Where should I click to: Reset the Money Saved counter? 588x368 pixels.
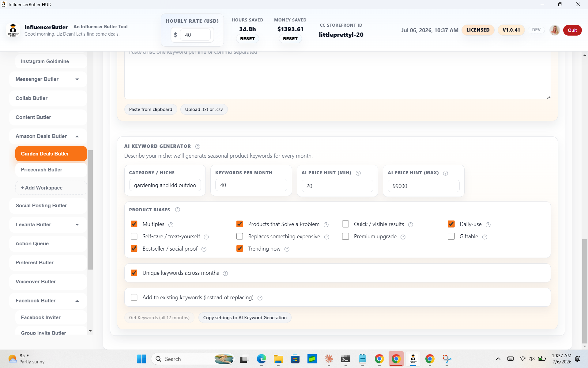(290, 39)
